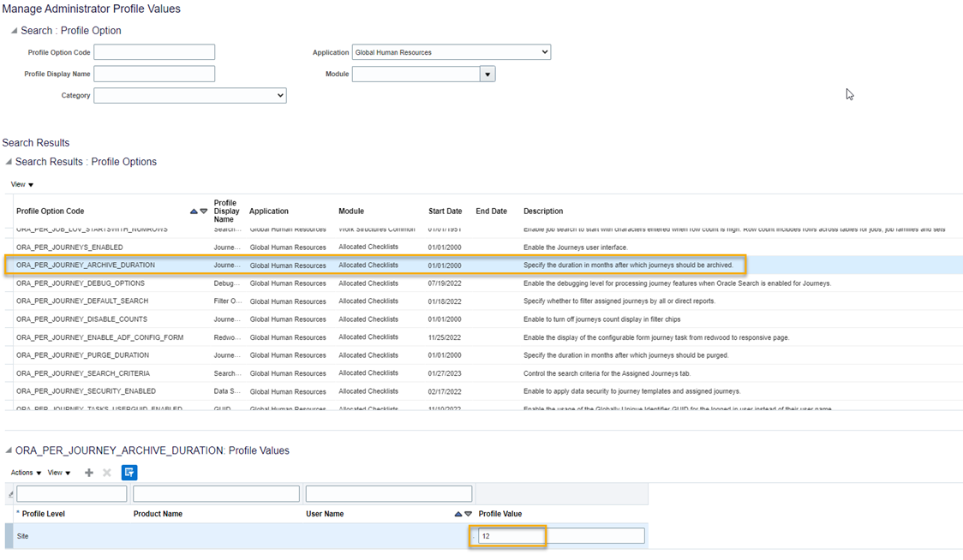
Task: Click the Site profile level cell
Action: (x=23, y=536)
